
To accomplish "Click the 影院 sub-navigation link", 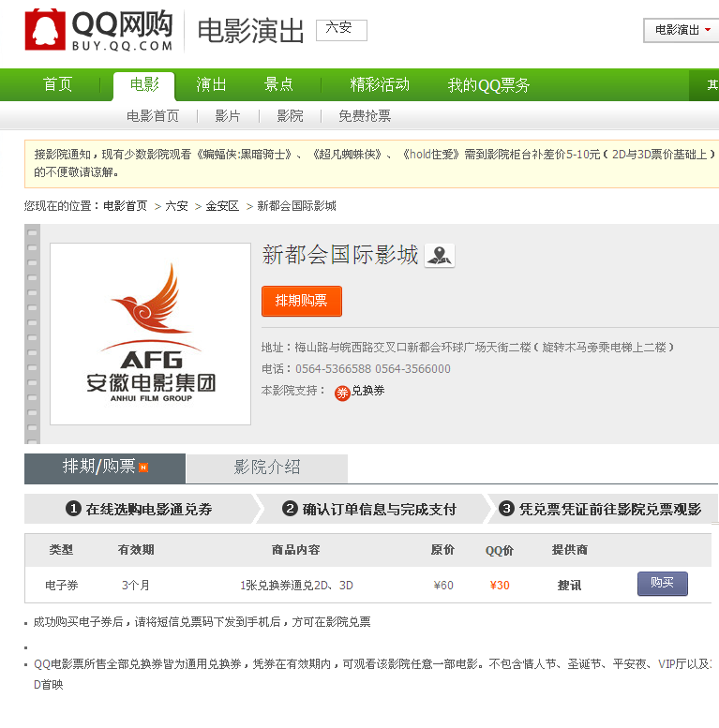I will (x=290, y=115).
